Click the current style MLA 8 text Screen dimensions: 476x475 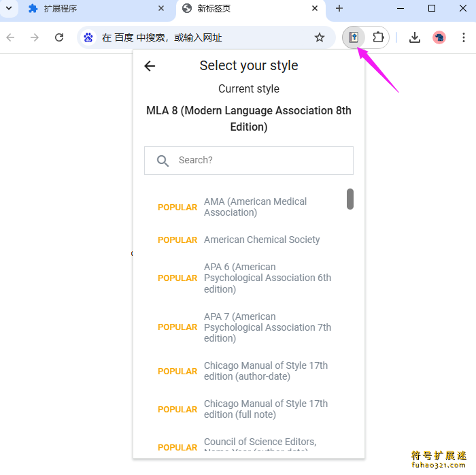249,118
